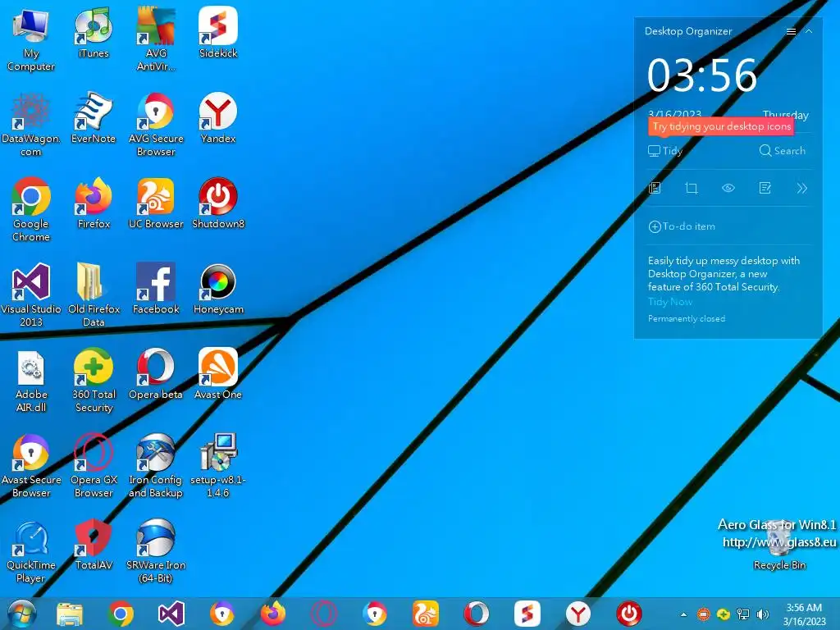The image size is (840, 630).
Task: Select the EverNote desktop shortcut
Action: pyautogui.click(x=94, y=118)
